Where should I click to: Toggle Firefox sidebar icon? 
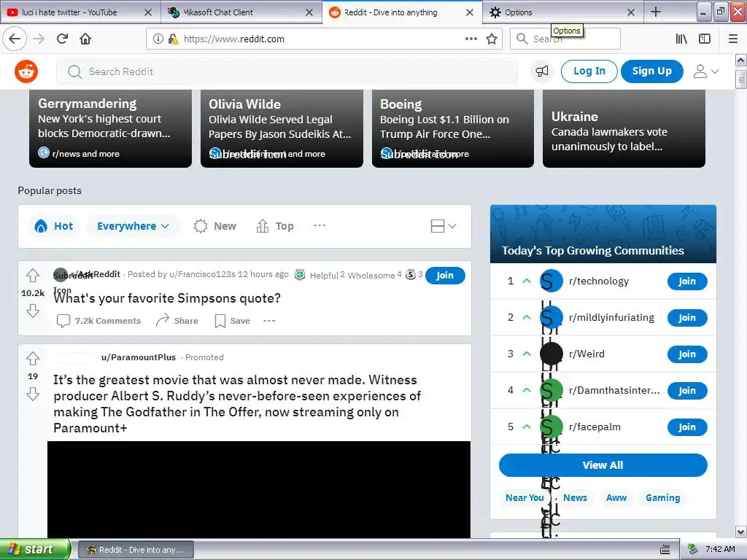click(705, 39)
